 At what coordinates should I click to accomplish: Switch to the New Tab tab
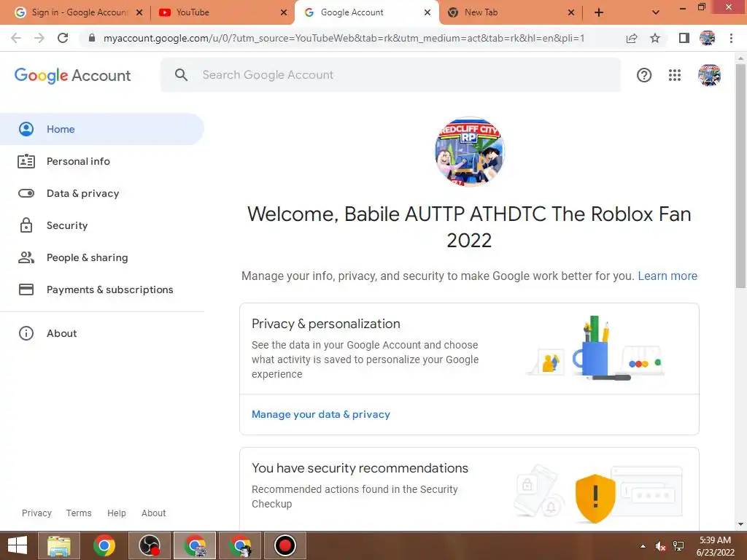(510, 12)
